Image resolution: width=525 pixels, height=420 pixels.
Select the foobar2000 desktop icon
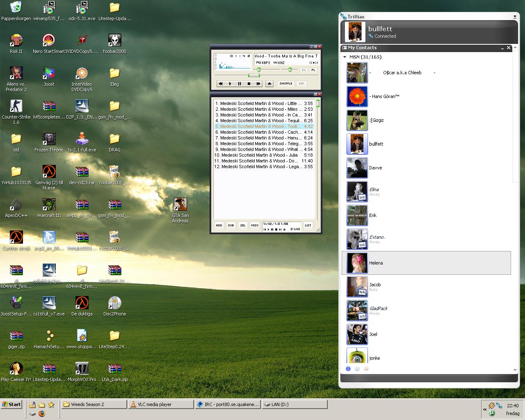114,44
